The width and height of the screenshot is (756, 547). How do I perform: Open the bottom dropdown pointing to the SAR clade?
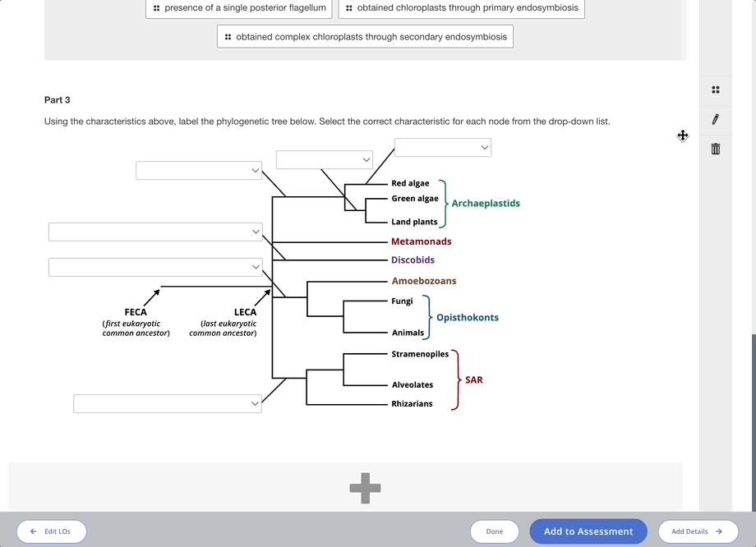168,403
